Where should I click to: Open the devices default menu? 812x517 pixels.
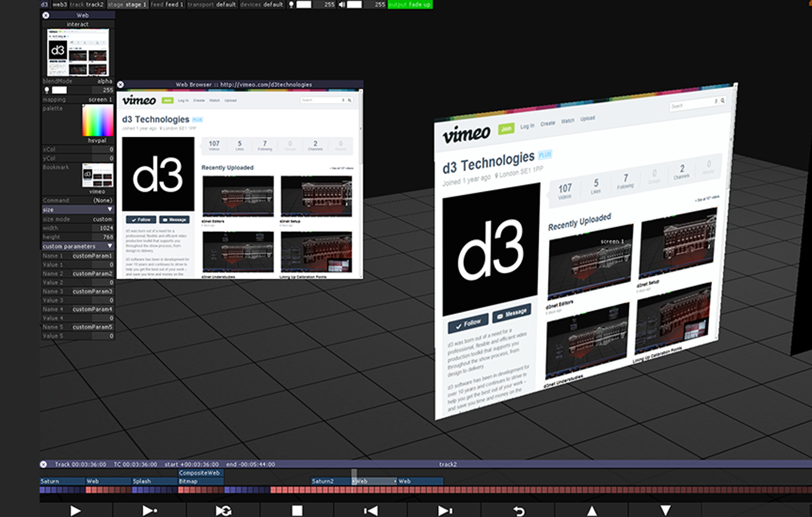click(262, 5)
